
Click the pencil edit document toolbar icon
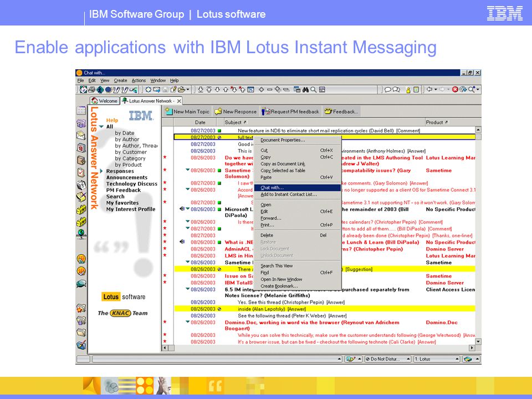pyautogui.click(x=173, y=90)
